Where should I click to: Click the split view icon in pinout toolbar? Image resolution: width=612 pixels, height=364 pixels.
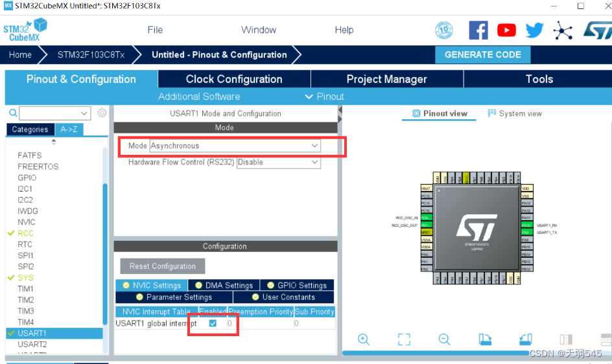point(565,339)
